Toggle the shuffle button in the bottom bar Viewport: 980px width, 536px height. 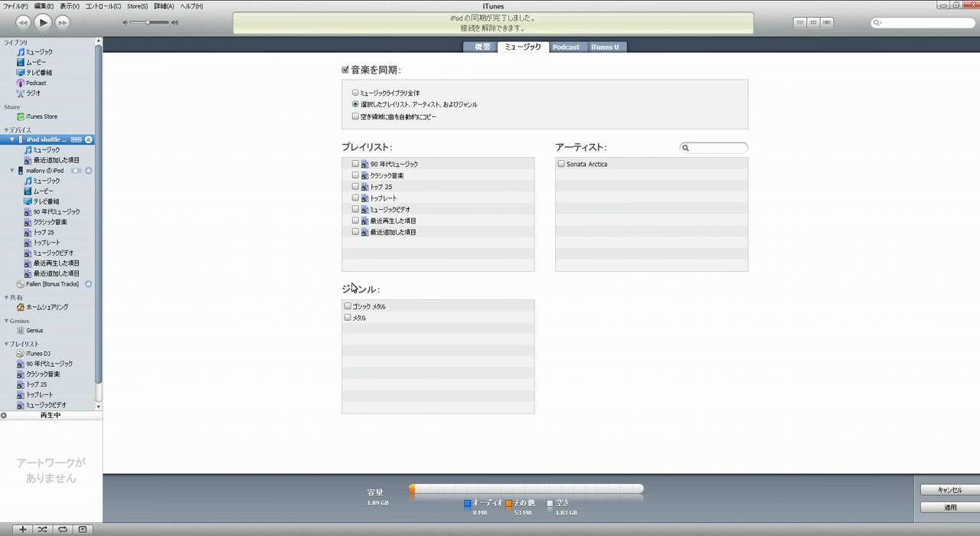42,529
